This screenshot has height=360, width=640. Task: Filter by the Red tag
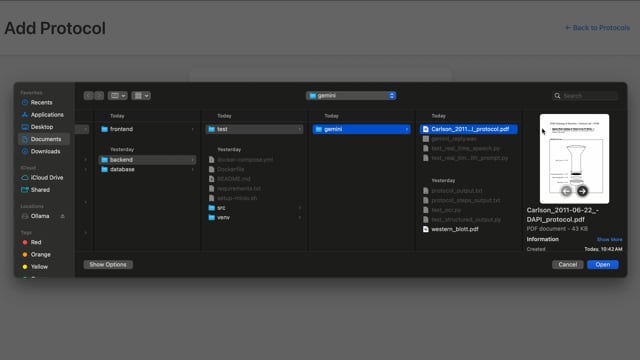click(x=36, y=242)
